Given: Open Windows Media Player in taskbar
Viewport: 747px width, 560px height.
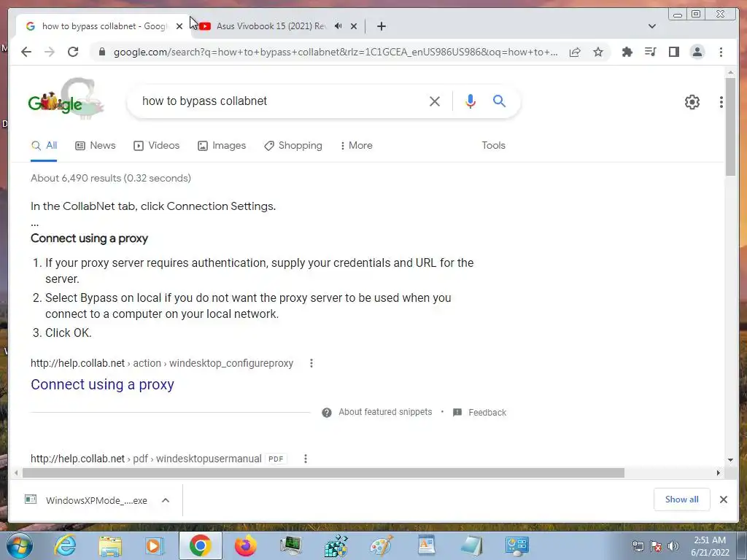Looking at the screenshot, I should pos(154,545).
